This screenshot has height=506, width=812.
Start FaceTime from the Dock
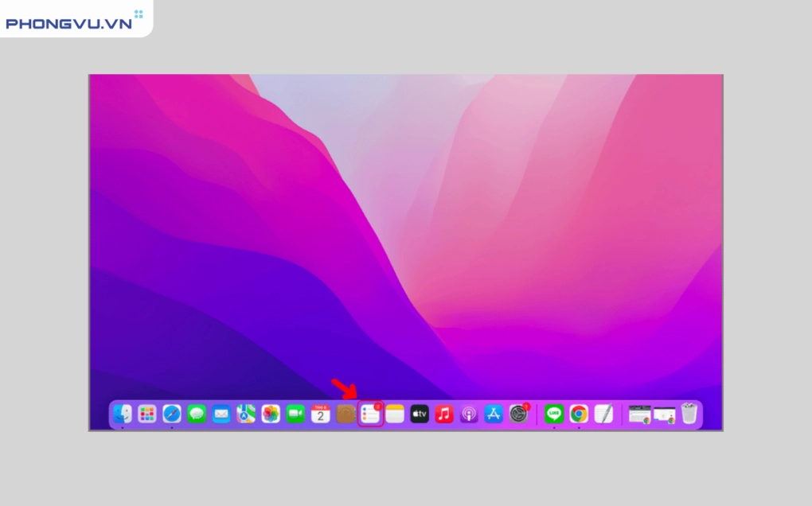click(x=295, y=414)
